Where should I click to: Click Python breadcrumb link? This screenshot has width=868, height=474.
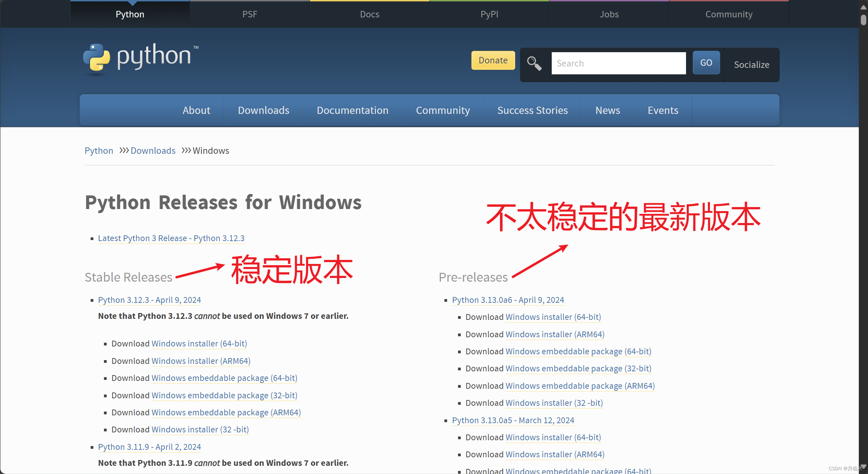(x=98, y=151)
